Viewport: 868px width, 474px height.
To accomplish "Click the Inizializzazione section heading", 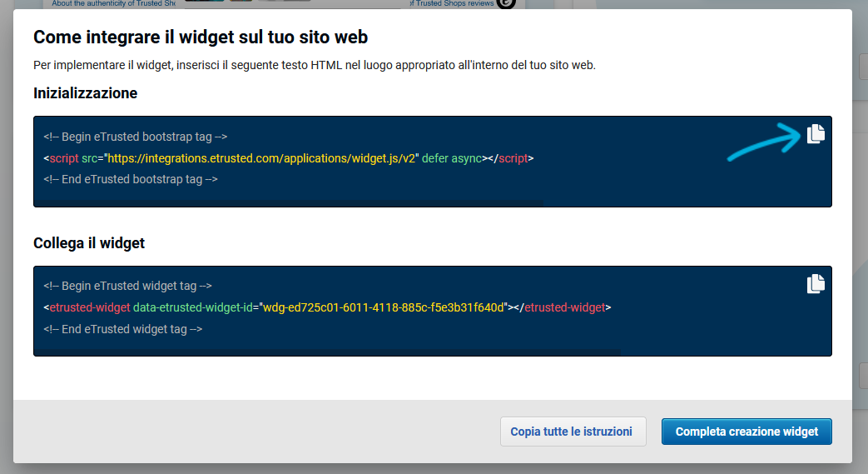I will coord(85,93).
